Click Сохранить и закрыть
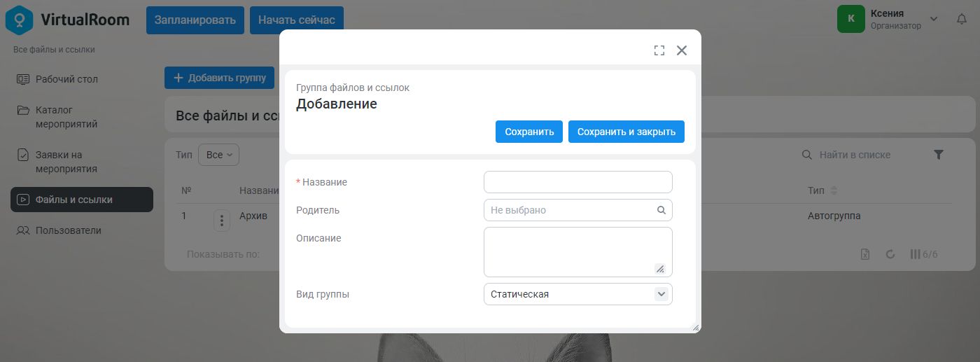This screenshot has height=362, width=980. pos(626,132)
